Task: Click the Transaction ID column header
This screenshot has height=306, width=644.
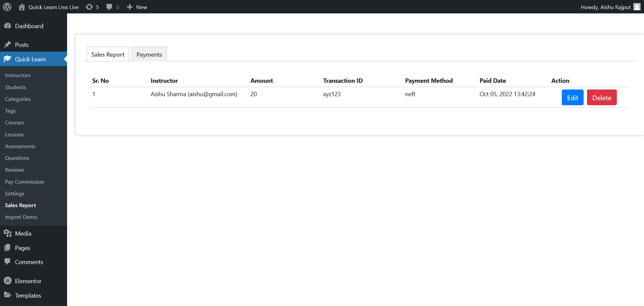Action: point(343,80)
